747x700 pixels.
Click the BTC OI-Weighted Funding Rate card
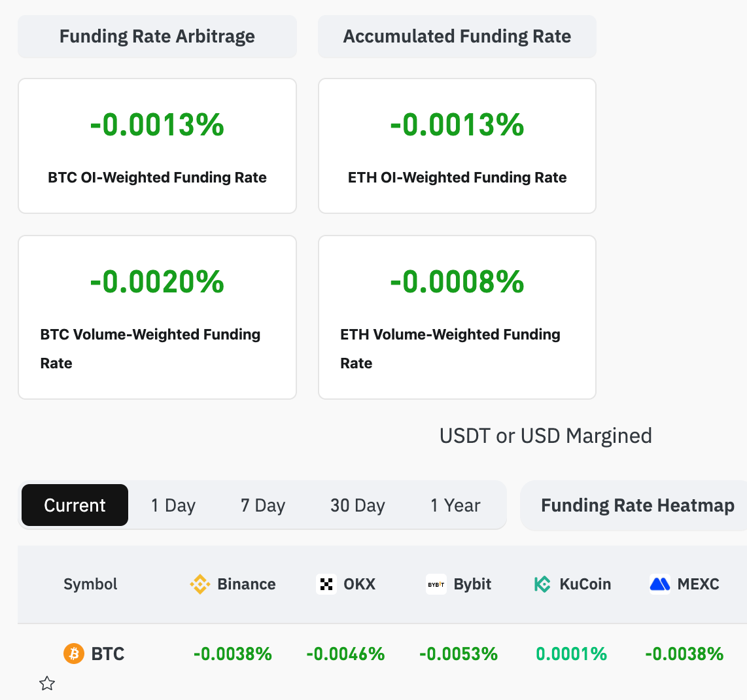(x=157, y=146)
